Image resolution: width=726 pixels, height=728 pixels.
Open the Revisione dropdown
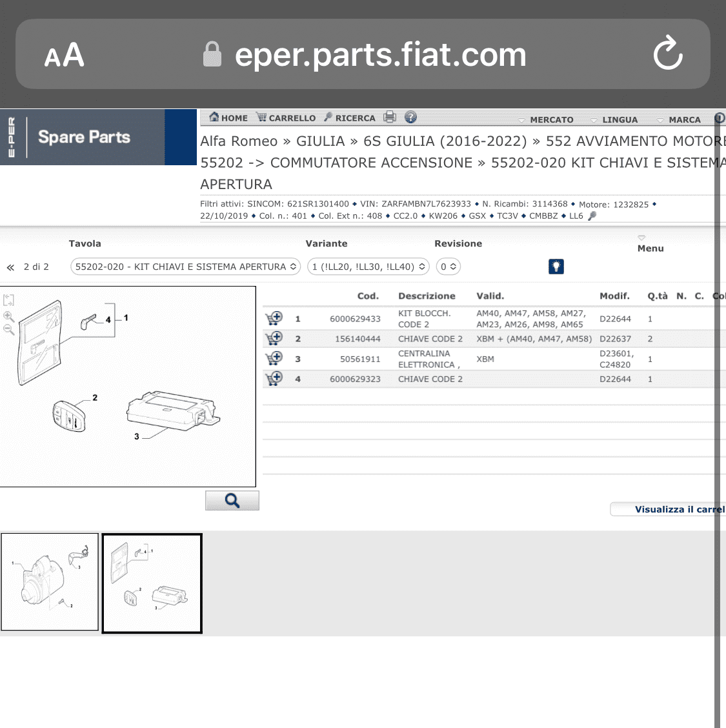click(x=448, y=267)
